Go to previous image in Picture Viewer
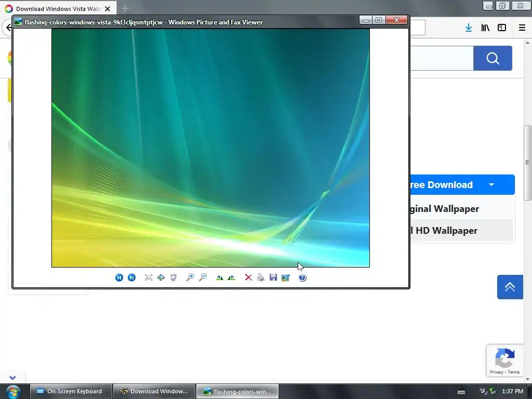The width and height of the screenshot is (532, 399). point(119,277)
